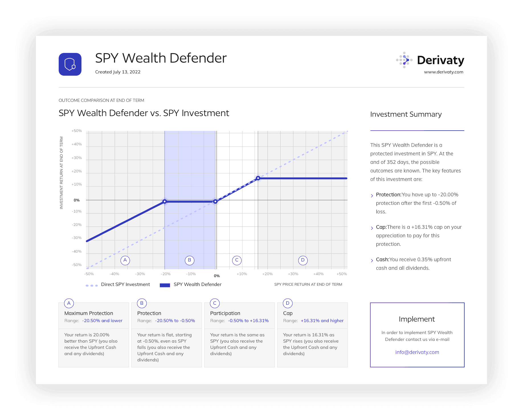Click the circled A marker on chart
The image size is (523, 420).
pyautogui.click(x=125, y=260)
